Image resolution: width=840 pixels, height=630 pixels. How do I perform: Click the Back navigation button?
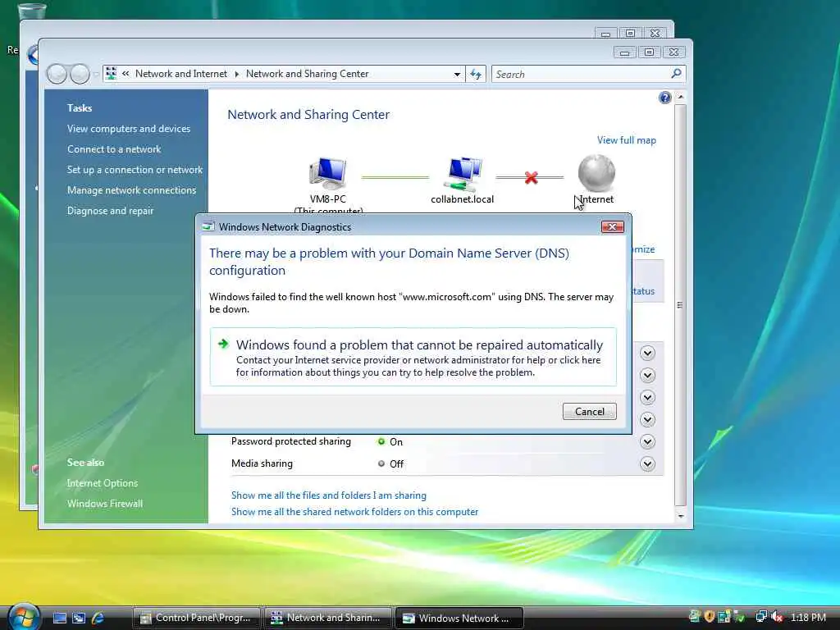click(x=57, y=74)
